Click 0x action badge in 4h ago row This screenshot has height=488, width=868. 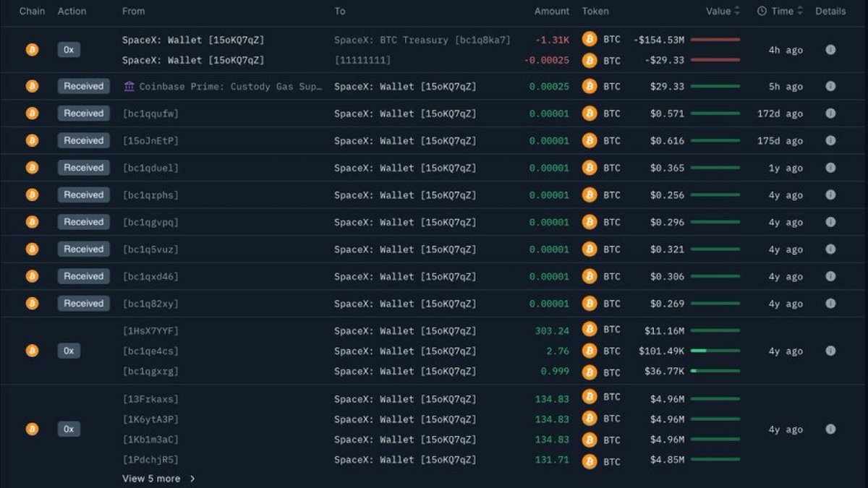click(x=69, y=50)
